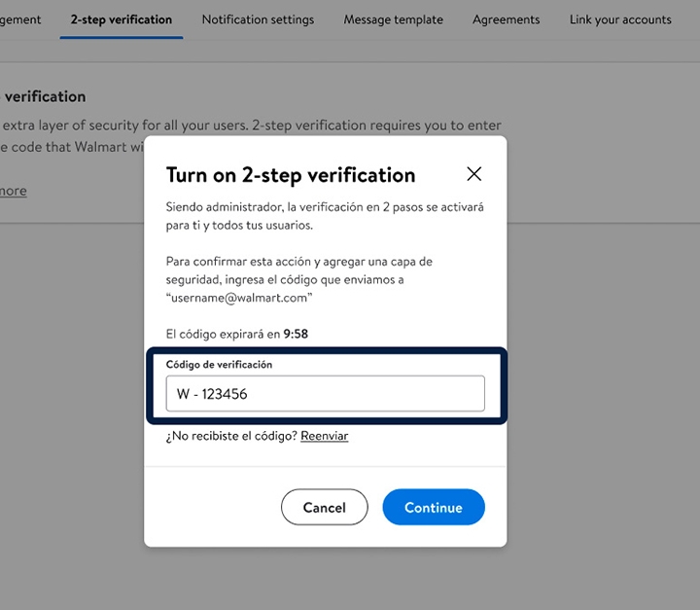The image size is (700, 610).
Task: Click the background 'verification' section heading
Action: 45,96
